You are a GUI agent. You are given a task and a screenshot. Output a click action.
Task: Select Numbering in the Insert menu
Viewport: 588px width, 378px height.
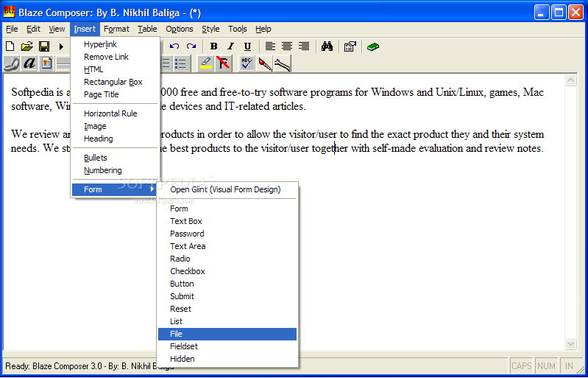click(x=116, y=170)
